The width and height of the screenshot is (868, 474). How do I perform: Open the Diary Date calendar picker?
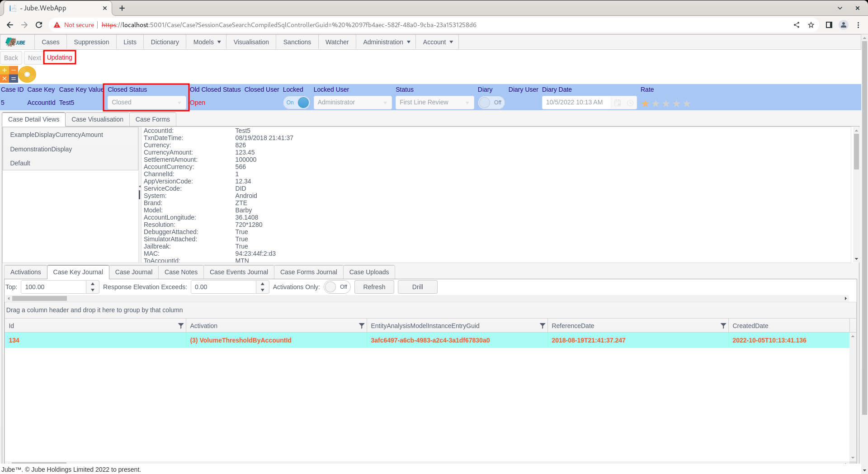pos(618,103)
